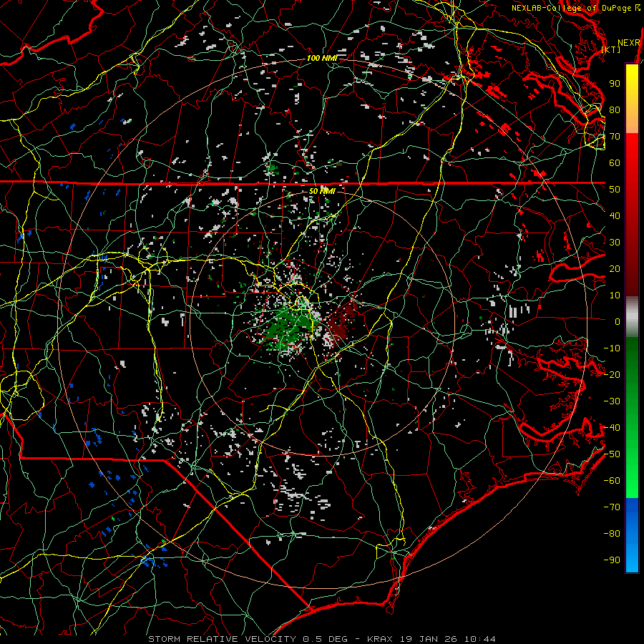Click the "80" value on velocity scale
The height and width of the screenshot is (644, 644).
(615, 109)
